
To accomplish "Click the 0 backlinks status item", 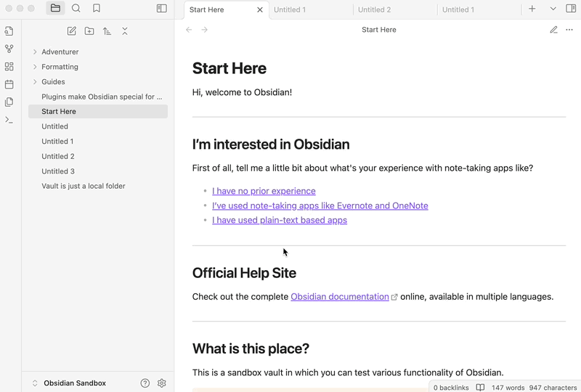I will (451, 388).
